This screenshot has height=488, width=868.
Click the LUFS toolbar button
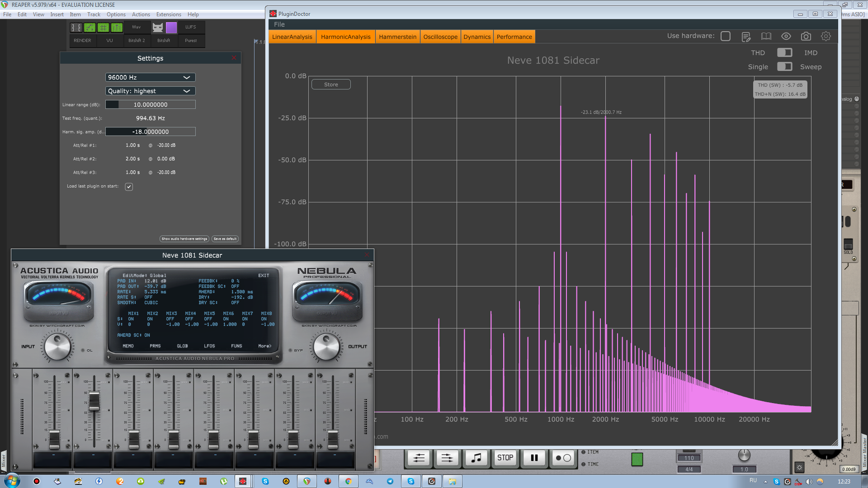click(x=191, y=27)
